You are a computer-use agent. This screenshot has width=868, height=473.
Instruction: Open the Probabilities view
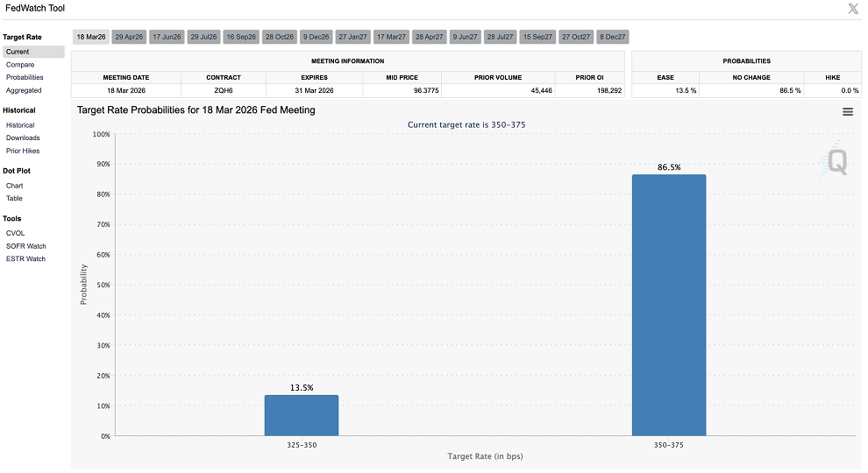tap(25, 77)
